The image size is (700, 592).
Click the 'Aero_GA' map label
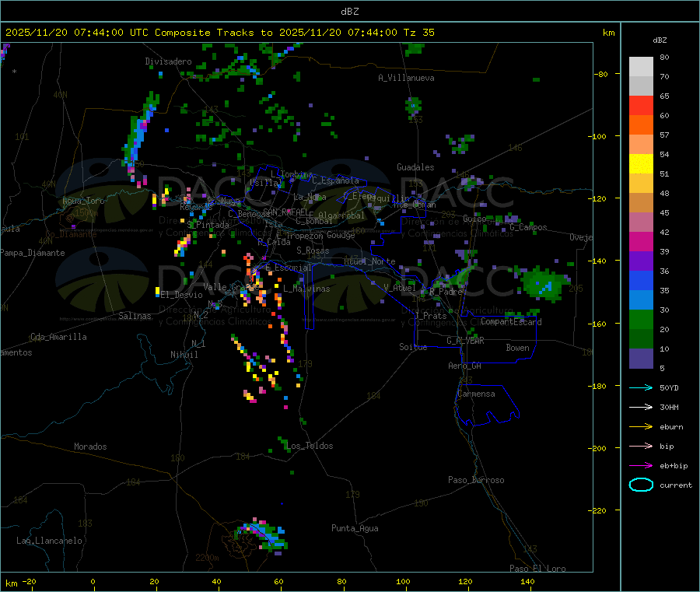coord(465,366)
